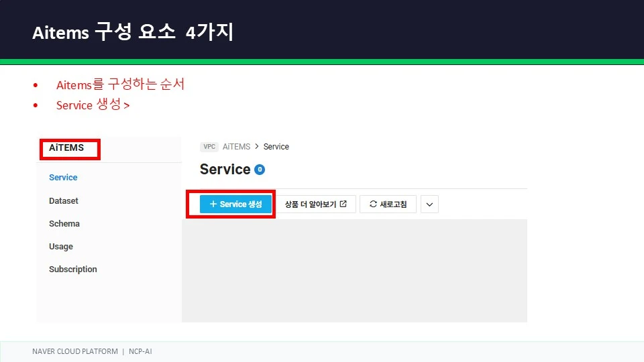Click the blue Service 생성 button
The width and height of the screenshot is (644, 362).
pyautogui.click(x=235, y=204)
